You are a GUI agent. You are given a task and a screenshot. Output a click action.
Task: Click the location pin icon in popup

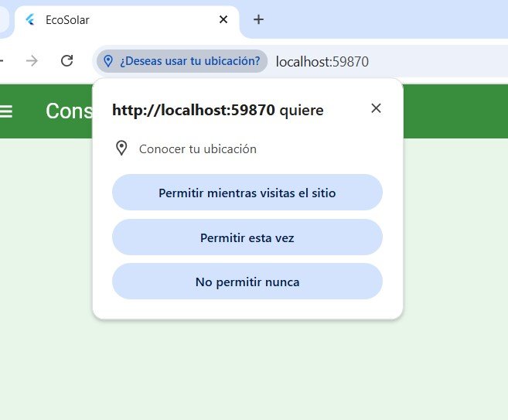121,148
